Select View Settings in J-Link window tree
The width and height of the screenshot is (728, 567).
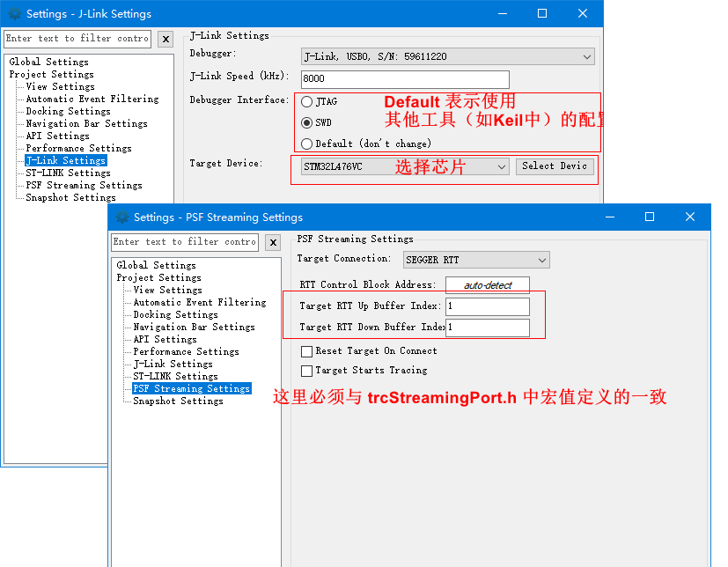tap(61, 86)
